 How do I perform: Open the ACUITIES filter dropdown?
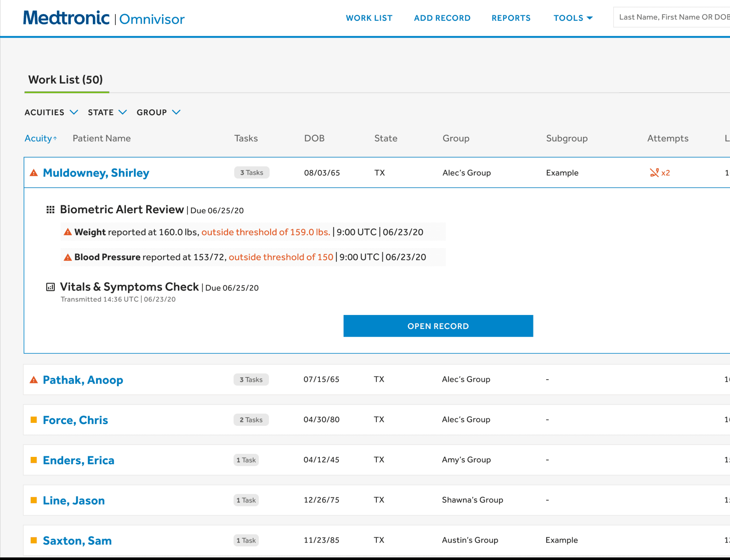(x=51, y=112)
